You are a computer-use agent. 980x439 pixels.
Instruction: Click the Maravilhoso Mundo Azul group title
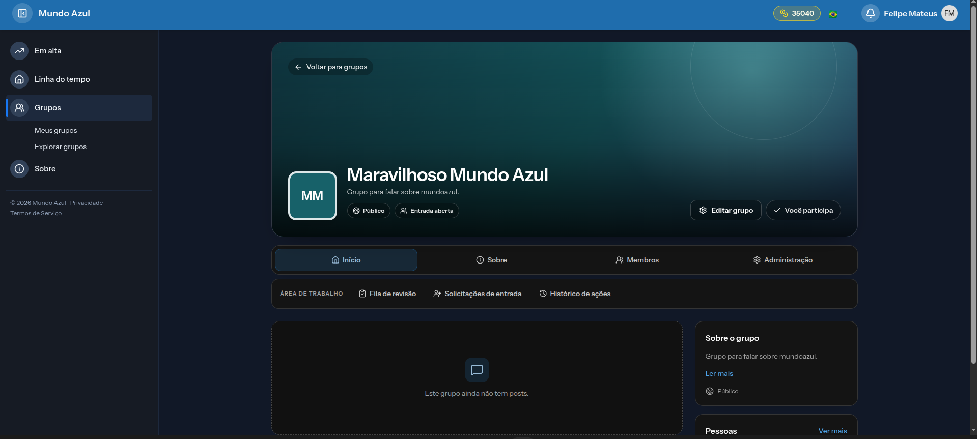pyautogui.click(x=447, y=174)
